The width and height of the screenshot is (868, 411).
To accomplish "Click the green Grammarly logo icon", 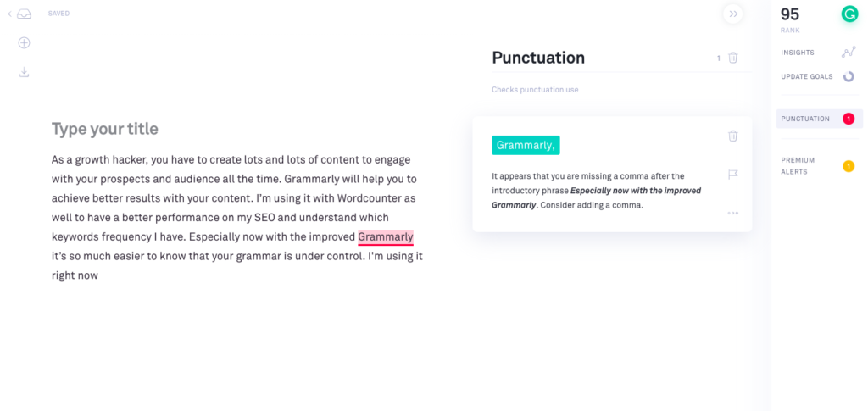I will pyautogui.click(x=849, y=14).
